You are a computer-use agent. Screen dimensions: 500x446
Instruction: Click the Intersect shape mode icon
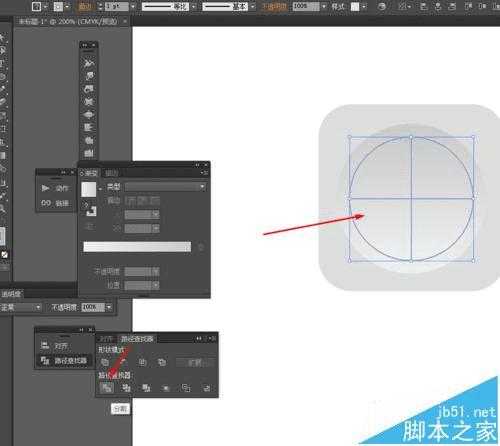coord(143,362)
